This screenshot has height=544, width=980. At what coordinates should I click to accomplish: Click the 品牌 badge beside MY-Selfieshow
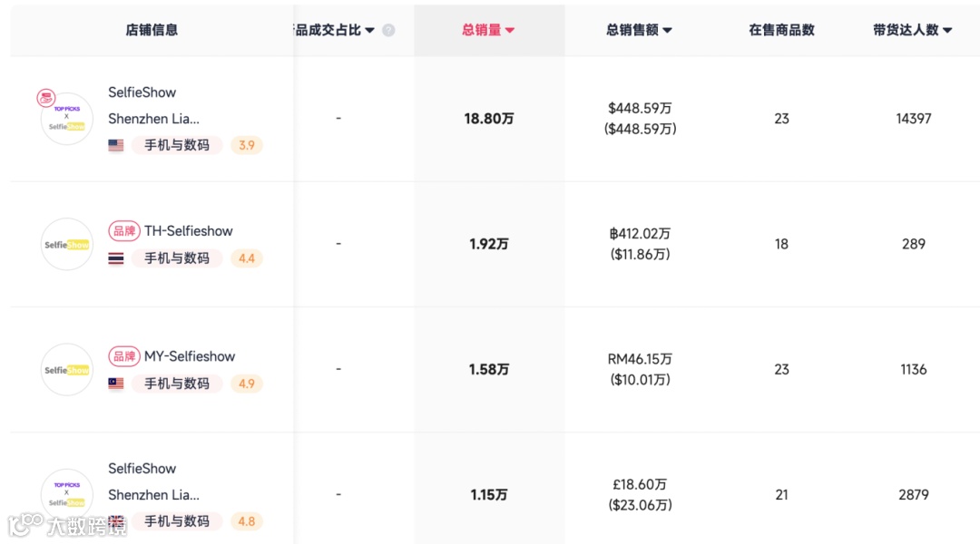coord(124,356)
